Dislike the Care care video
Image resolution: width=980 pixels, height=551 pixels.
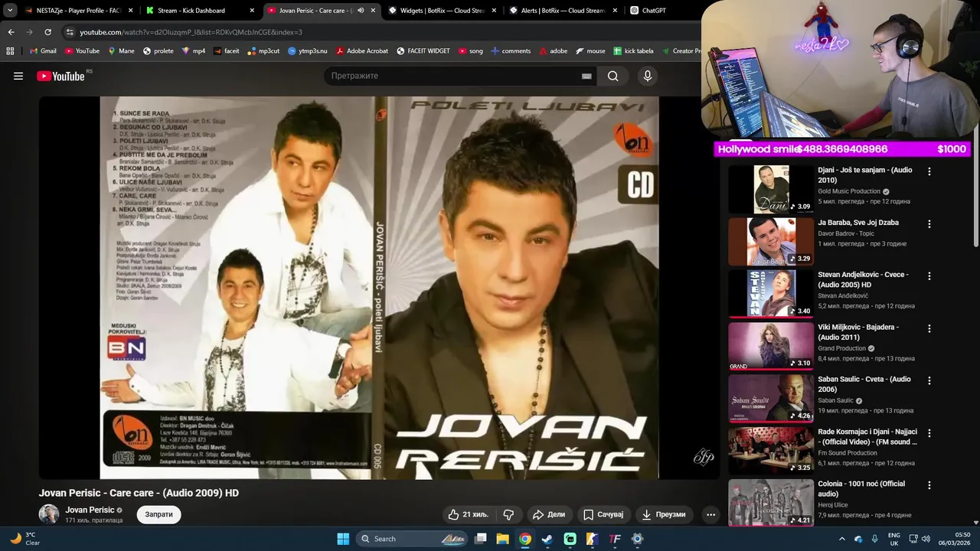[x=508, y=514]
